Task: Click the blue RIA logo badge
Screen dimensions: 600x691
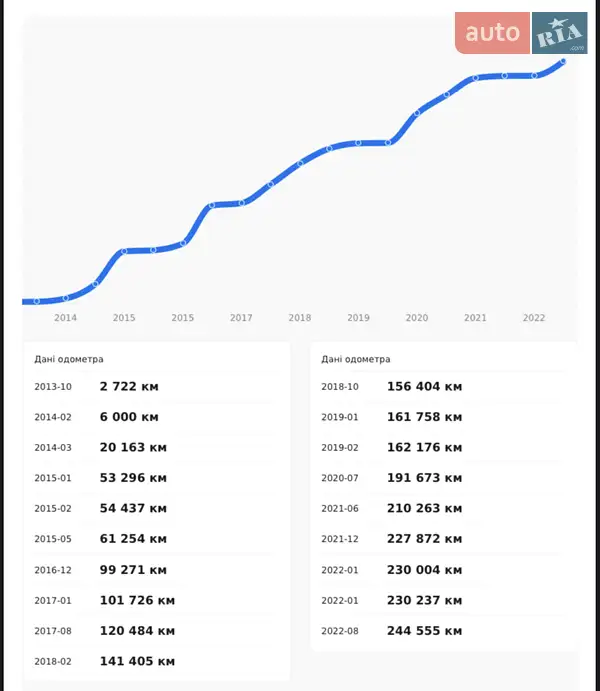Action: 559,34
